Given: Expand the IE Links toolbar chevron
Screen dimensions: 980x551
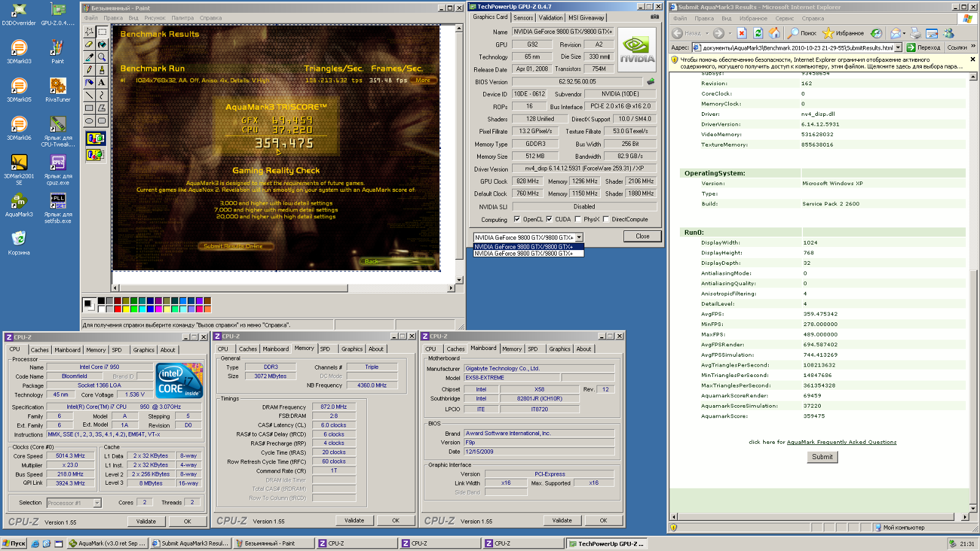Looking at the screenshot, I should tap(973, 47).
